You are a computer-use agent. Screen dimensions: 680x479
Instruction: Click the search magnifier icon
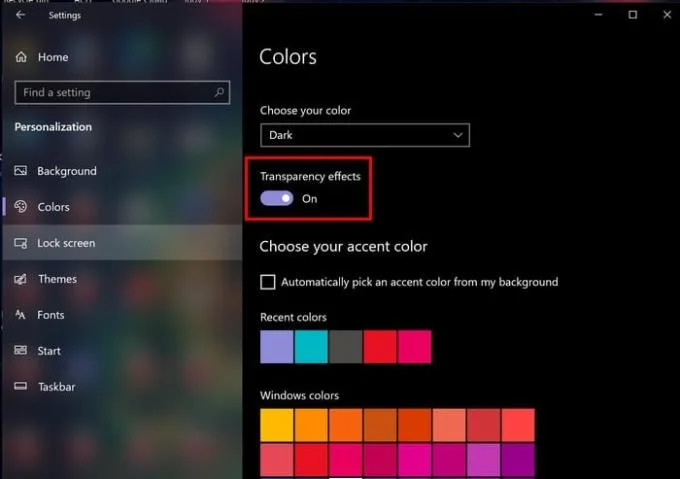point(219,92)
